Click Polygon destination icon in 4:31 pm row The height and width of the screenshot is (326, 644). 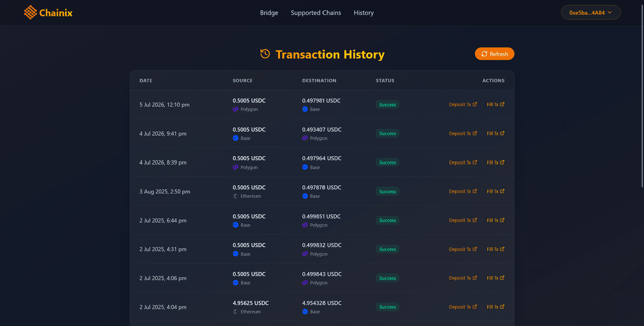(305, 254)
